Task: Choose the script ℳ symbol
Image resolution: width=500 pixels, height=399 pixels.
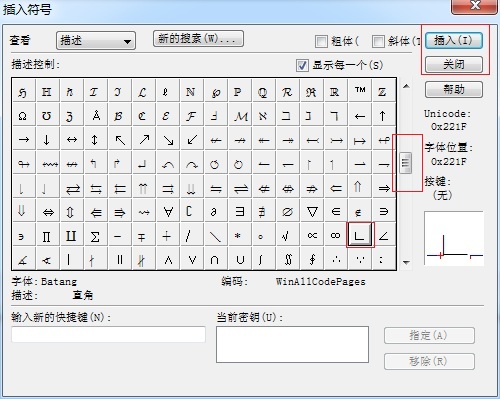Action: 240,116
